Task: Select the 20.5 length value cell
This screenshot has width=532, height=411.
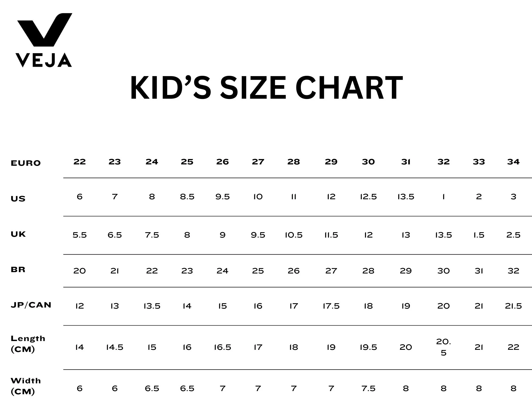Action: pyautogui.click(x=443, y=347)
